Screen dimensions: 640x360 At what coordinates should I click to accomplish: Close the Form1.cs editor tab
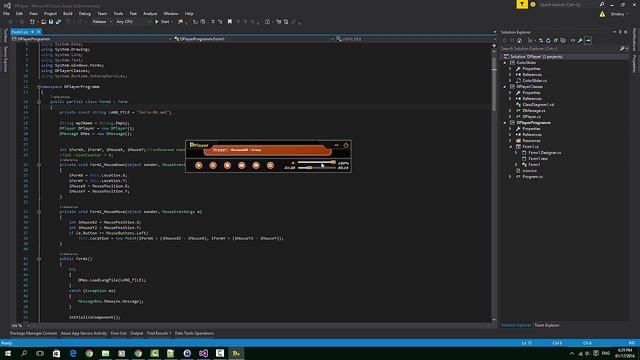point(39,31)
